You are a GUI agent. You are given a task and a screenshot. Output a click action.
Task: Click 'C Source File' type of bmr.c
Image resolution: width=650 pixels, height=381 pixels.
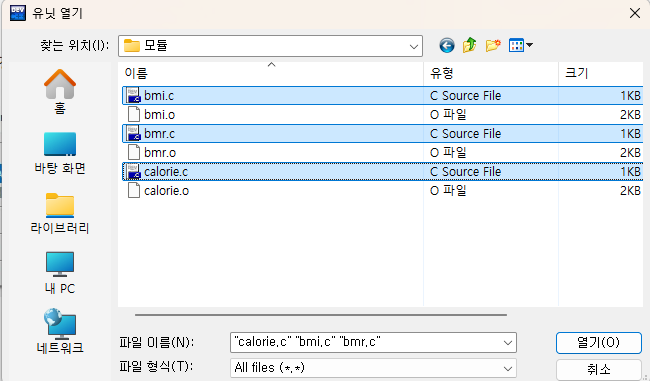[x=466, y=134]
